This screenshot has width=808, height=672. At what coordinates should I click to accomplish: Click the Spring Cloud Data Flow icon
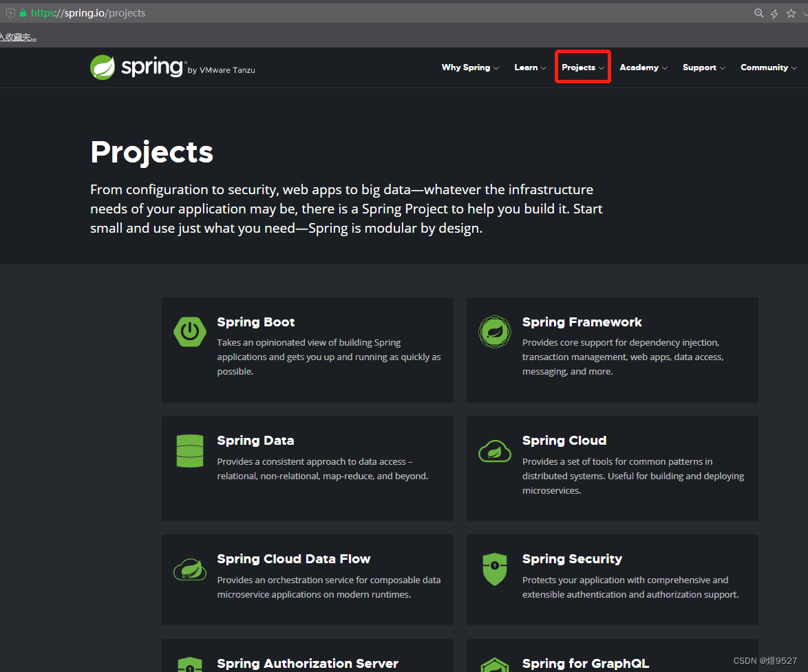190,569
